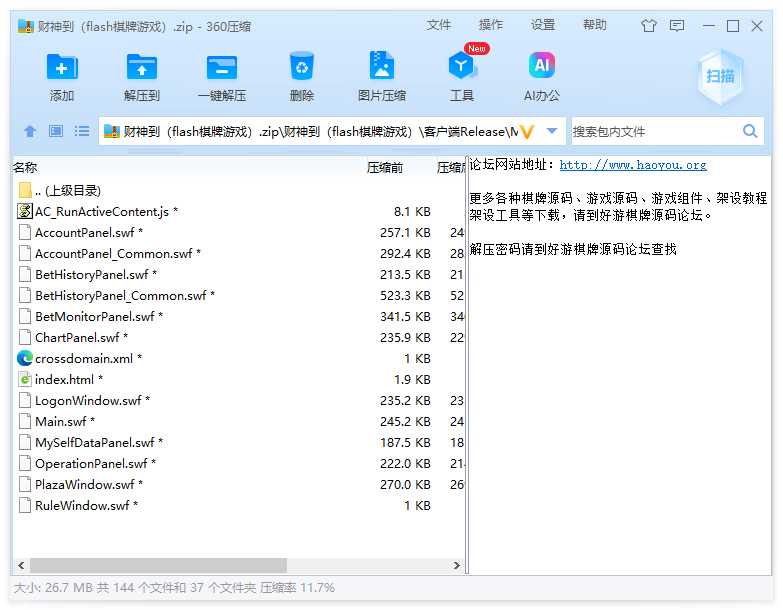Click the V security badge in address bar
The image size is (783, 610).
527,132
